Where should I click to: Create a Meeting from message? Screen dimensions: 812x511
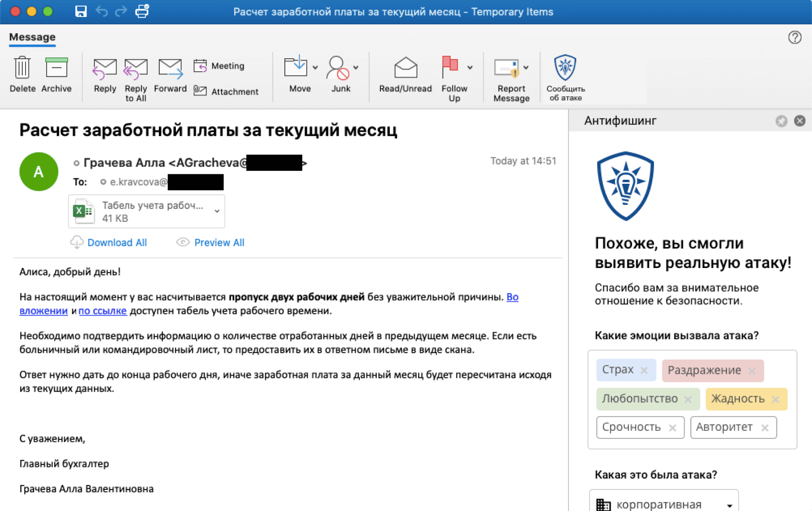point(219,66)
